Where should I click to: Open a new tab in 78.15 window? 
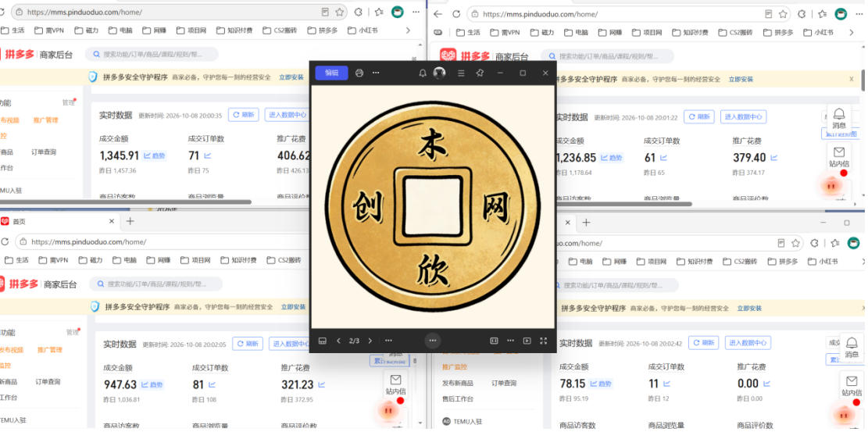[586, 222]
